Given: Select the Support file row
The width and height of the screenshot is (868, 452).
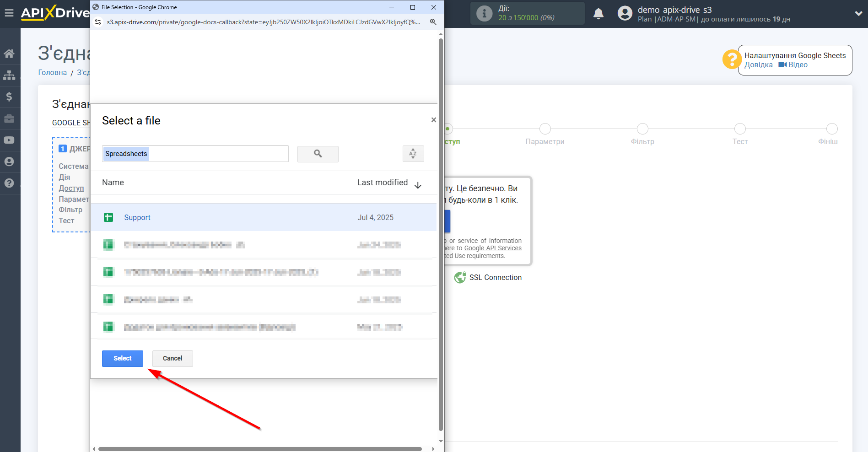Looking at the screenshot, I should (264, 217).
